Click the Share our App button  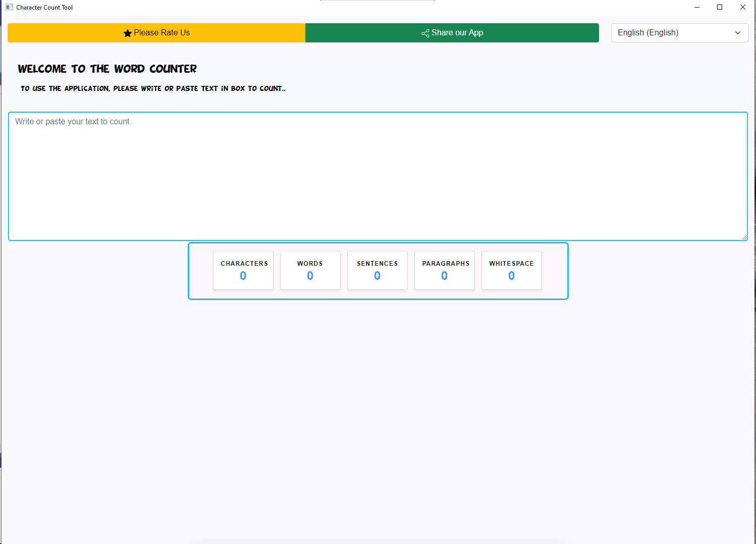pos(452,33)
